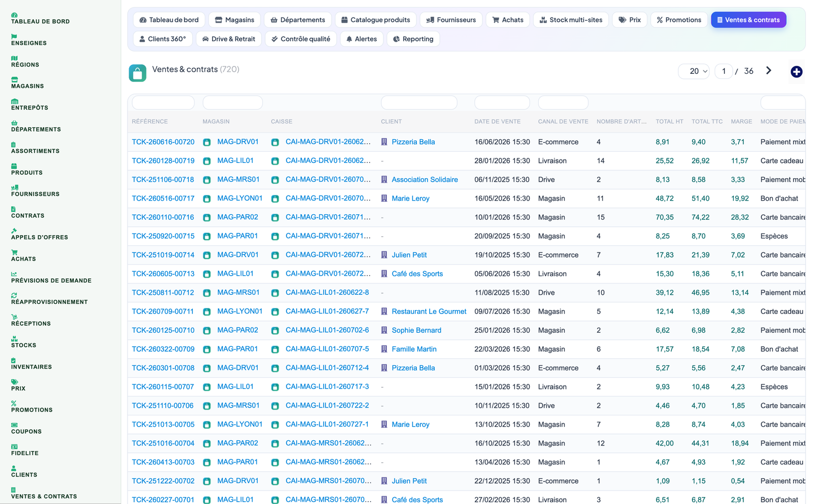
Task: Open client Restaurant Le Gourmet
Action: point(429,312)
